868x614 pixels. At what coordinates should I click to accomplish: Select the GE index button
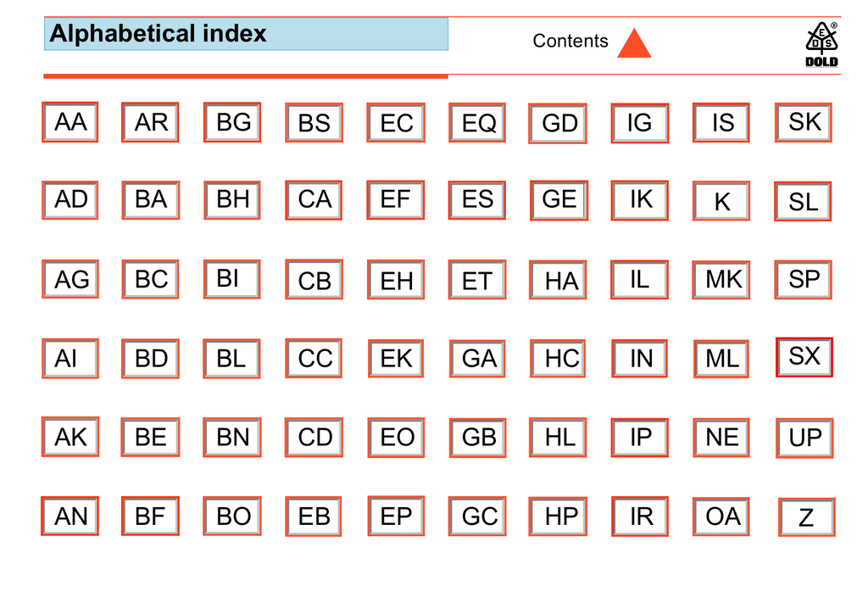click(x=559, y=200)
